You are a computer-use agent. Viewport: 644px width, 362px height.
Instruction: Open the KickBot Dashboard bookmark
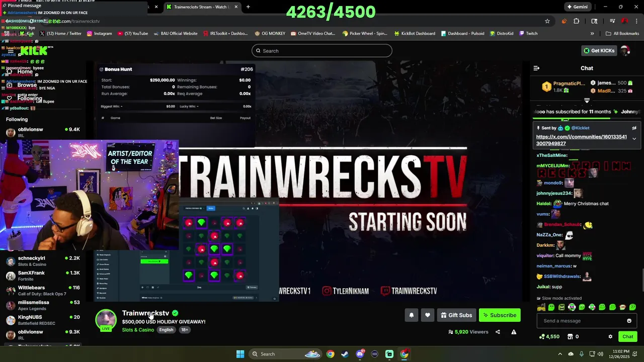click(415, 34)
